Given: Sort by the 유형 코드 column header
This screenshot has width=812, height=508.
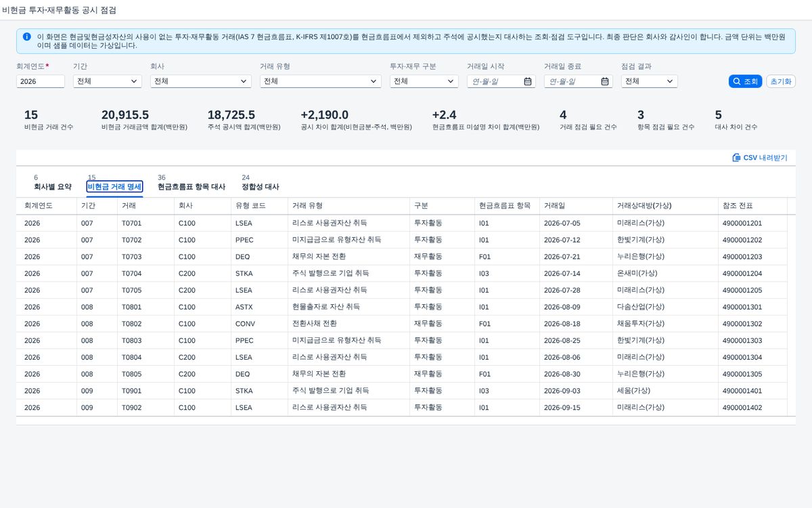Looking at the screenshot, I should (x=259, y=206).
